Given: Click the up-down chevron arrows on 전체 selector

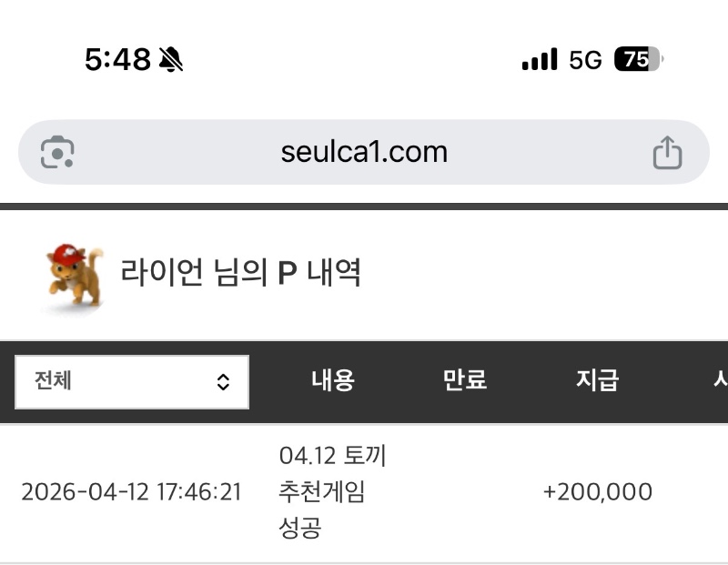Looking at the screenshot, I should [x=223, y=382].
